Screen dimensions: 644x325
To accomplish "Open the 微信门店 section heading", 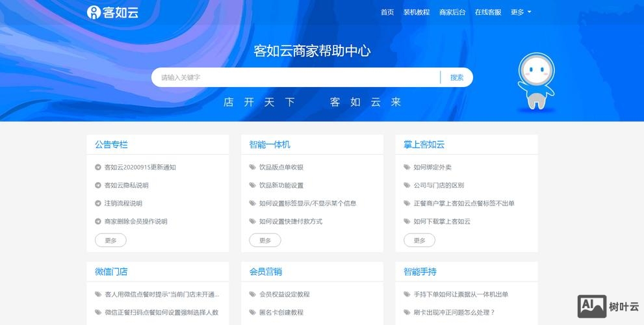I will (x=111, y=272).
